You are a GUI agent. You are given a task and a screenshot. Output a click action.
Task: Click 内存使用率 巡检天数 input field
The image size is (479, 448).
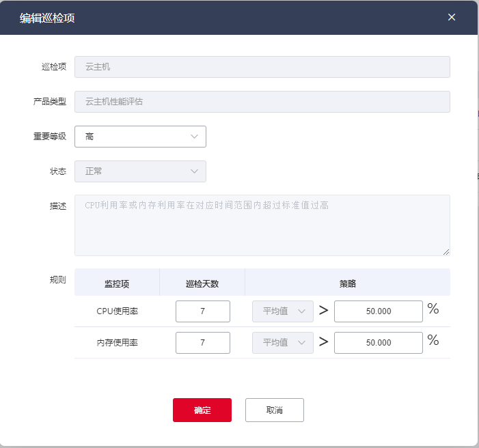point(203,343)
